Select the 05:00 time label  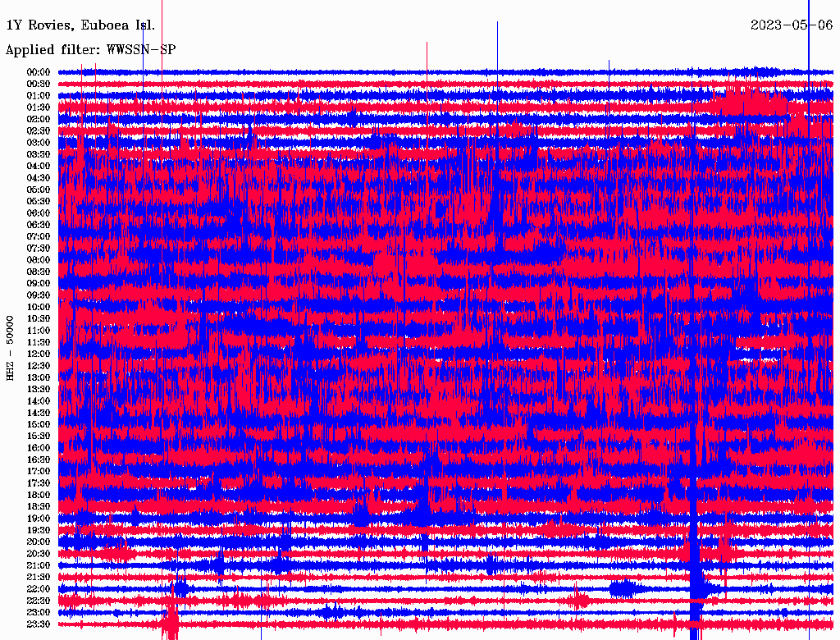[x=39, y=190]
